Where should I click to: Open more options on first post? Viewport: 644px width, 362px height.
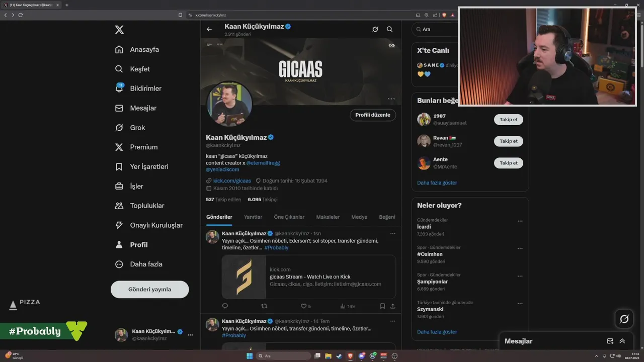pyautogui.click(x=392, y=233)
